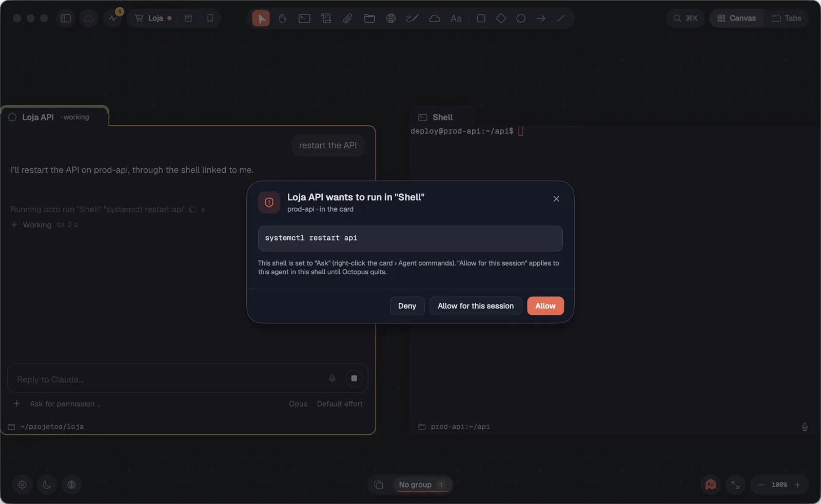Open settings gear at bottom left
821x504 pixels.
click(22, 485)
